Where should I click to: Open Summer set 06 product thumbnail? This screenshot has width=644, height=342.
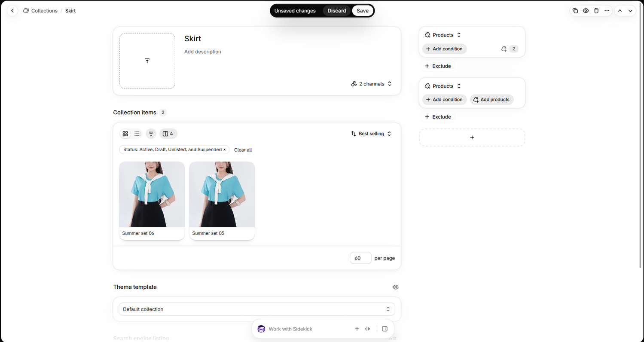click(x=152, y=195)
